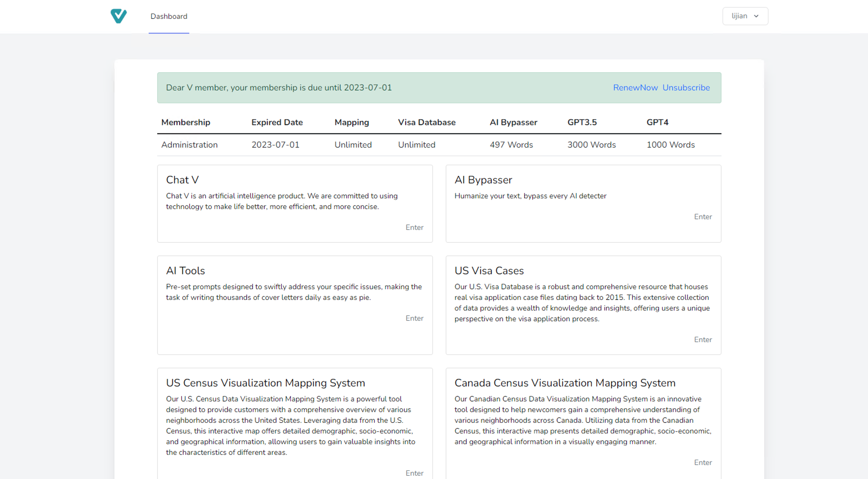Click the GPT4 column header
Image resolution: width=868 pixels, height=479 pixels.
tap(657, 122)
